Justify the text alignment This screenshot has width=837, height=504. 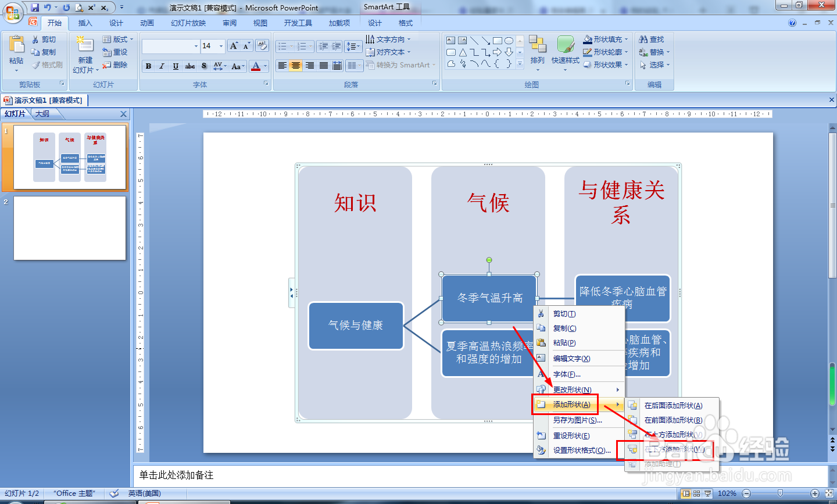[x=324, y=66]
